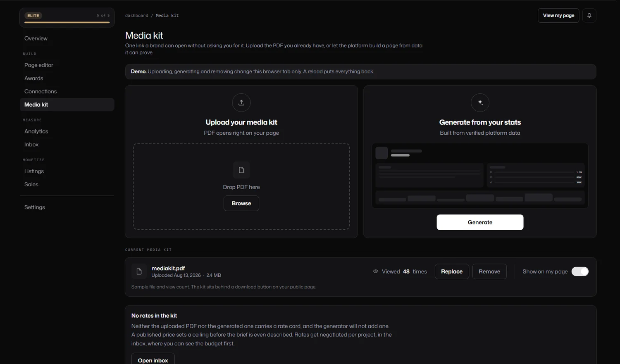Viewport: 620px width, 364px height.
Task: Open Overview in the sidebar
Action: point(67,38)
